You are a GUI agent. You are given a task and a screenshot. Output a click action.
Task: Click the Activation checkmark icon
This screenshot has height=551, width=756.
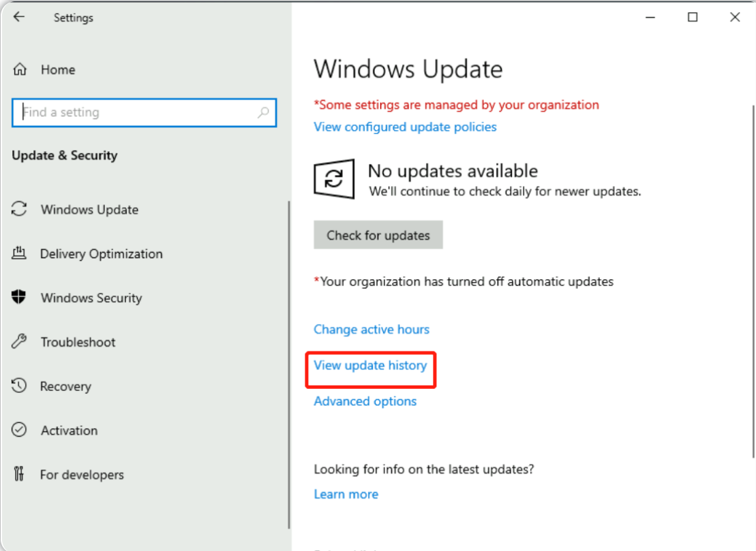(19, 430)
